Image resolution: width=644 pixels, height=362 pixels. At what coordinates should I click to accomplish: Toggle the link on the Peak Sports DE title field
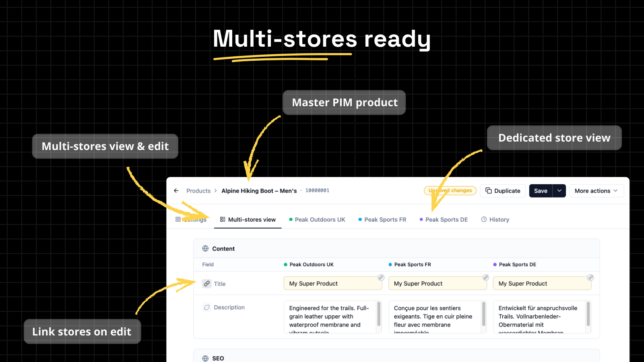click(x=590, y=278)
